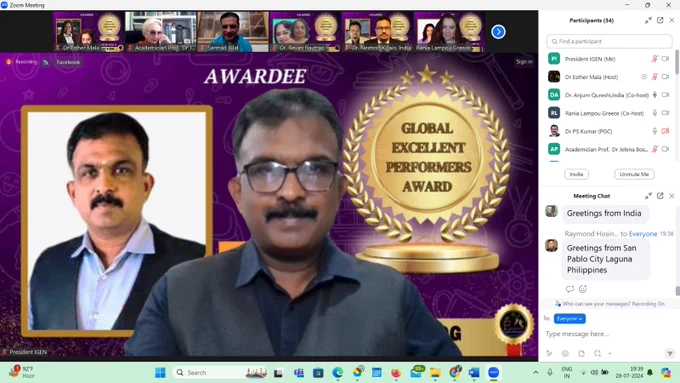Show next participants with gallery arrow

pyautogui.click(x=498, y=32)
